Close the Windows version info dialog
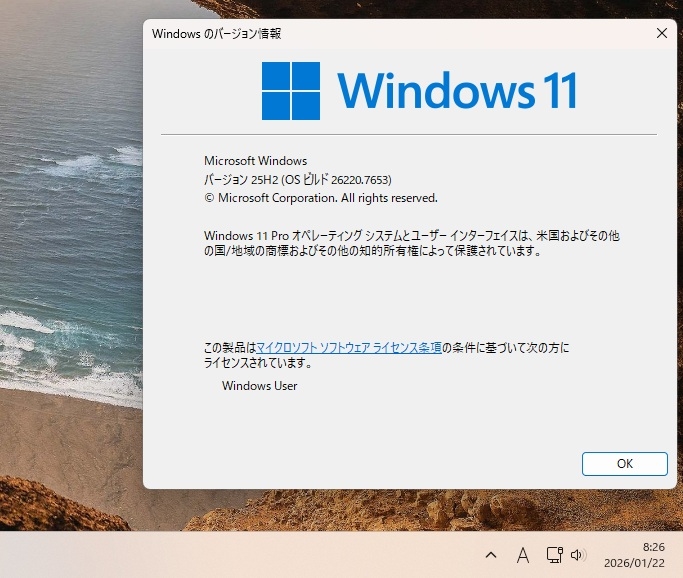Image resolution: width=683 pixels, height=578 pixels. 662,33
